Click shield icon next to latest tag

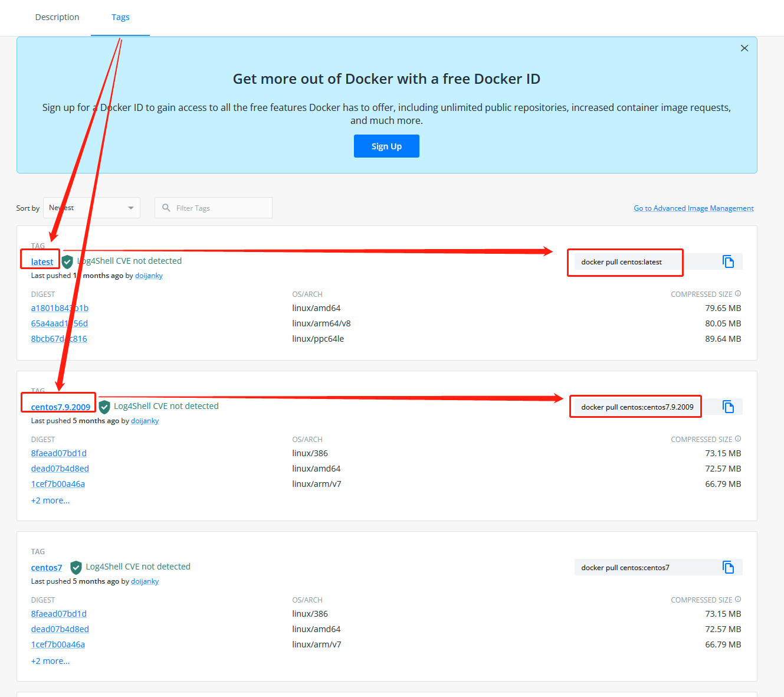tap(67, 261)
